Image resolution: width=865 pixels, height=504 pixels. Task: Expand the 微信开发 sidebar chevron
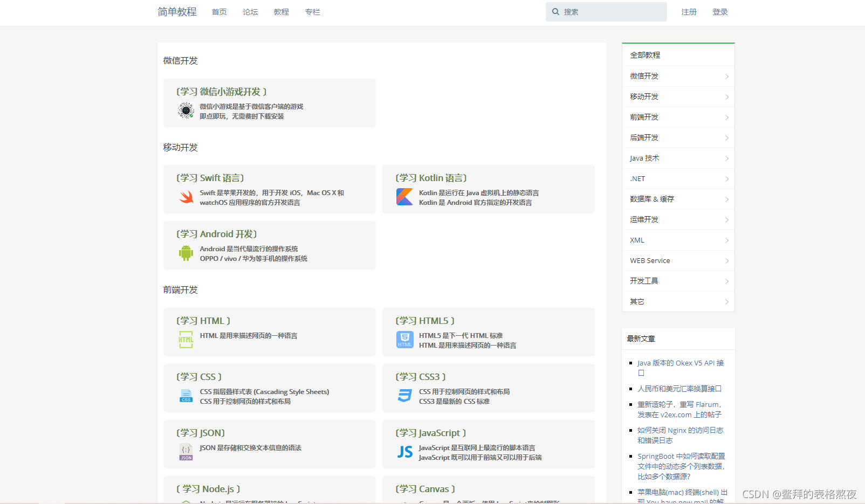(x=727, y=77)
